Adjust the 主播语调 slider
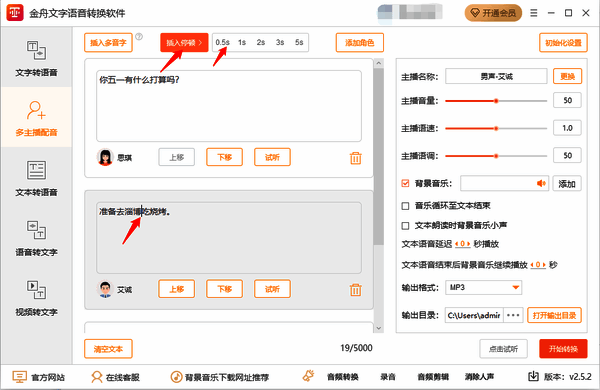Image resolution: width=600 pixels, height=390 pixels. point(496,156)
